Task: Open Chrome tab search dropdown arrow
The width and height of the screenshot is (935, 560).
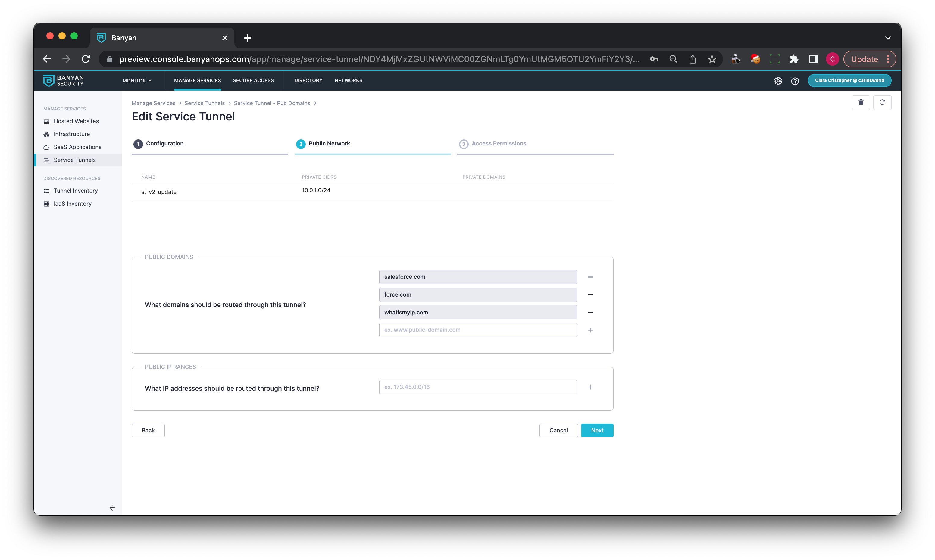Action: 888,38
